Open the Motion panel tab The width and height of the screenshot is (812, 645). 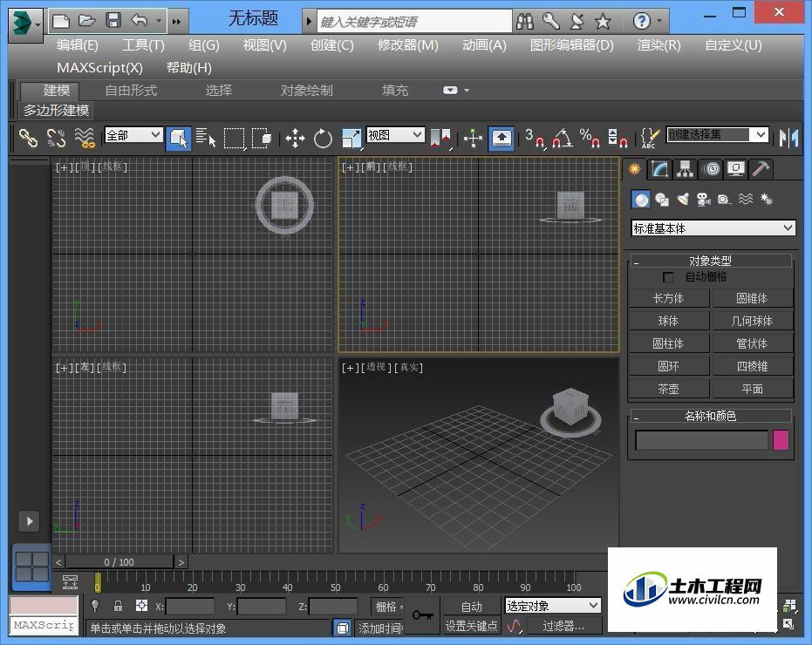711,169
